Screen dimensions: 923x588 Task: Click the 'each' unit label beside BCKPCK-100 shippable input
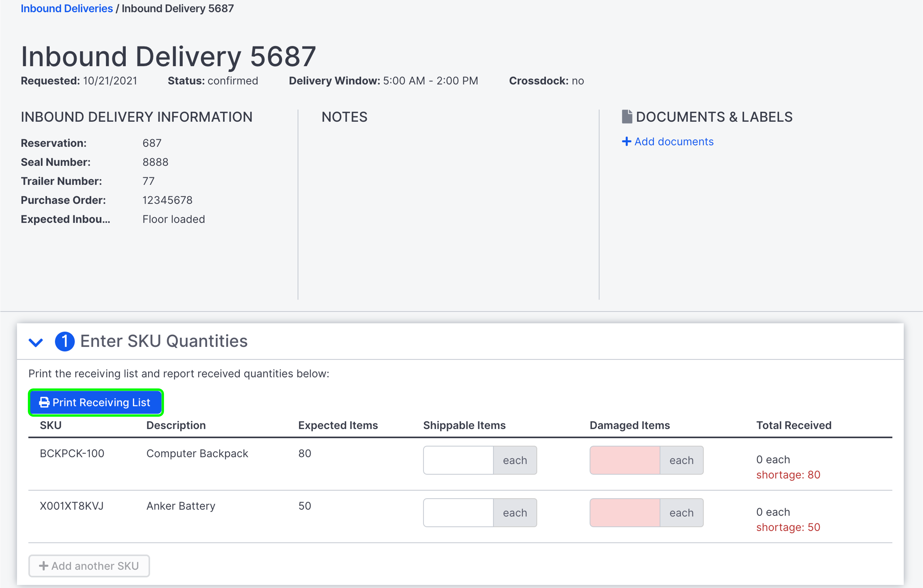tap(515, 460)
